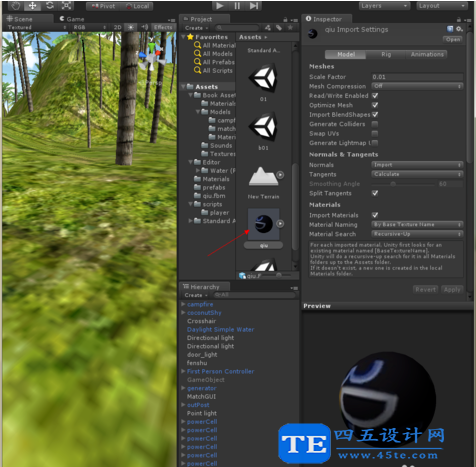Click the Apply button
Viewport: 476px width, 467px height.
452,289
